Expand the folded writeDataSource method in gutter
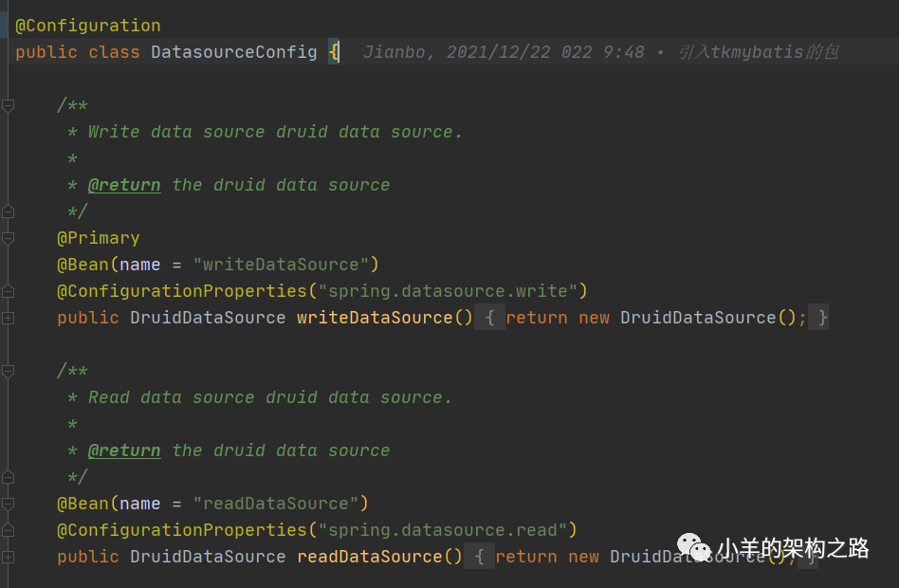Viewport: 899px width, 588px height. coord(9,318)
